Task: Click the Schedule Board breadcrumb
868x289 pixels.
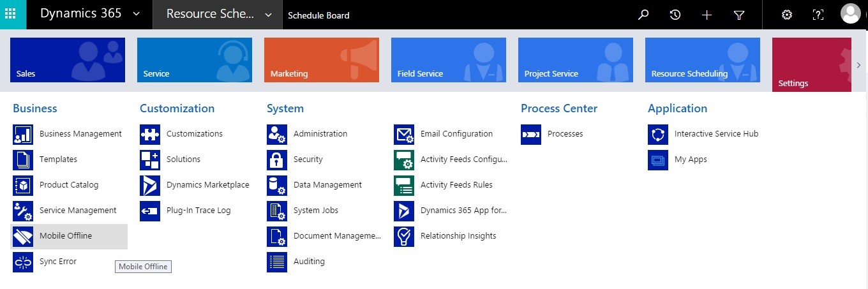Action: tap(319, 15)
